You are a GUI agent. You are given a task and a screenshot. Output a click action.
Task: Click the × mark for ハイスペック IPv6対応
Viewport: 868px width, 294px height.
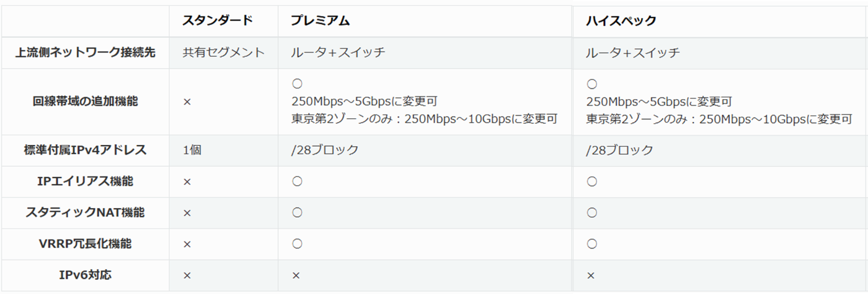pos(591,275)
